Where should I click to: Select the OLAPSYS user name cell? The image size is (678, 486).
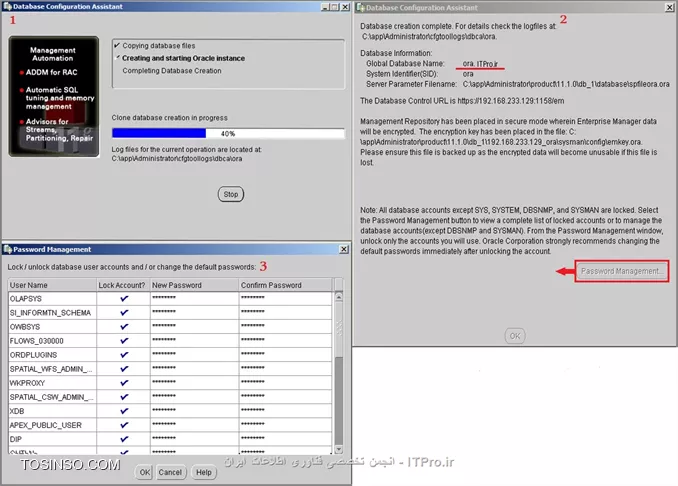coord(52,298)
